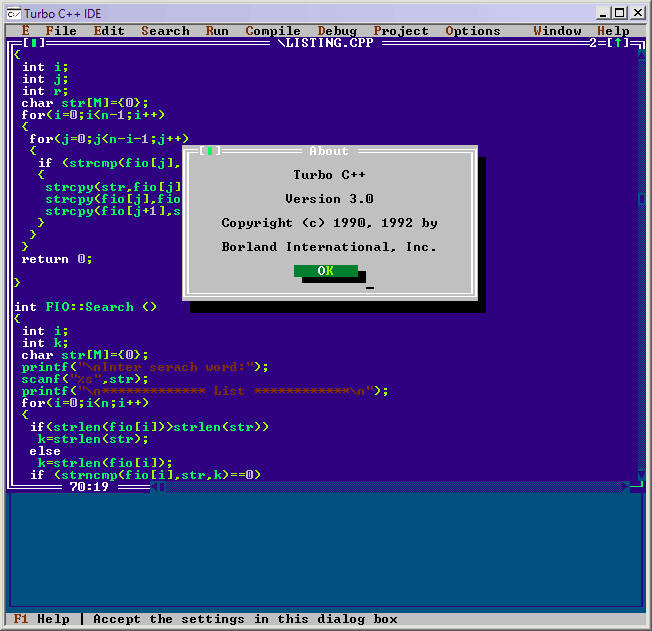Click F1 Help in the status bar
This screenshot has width=652, height=631.
click(x=41, y=619)
